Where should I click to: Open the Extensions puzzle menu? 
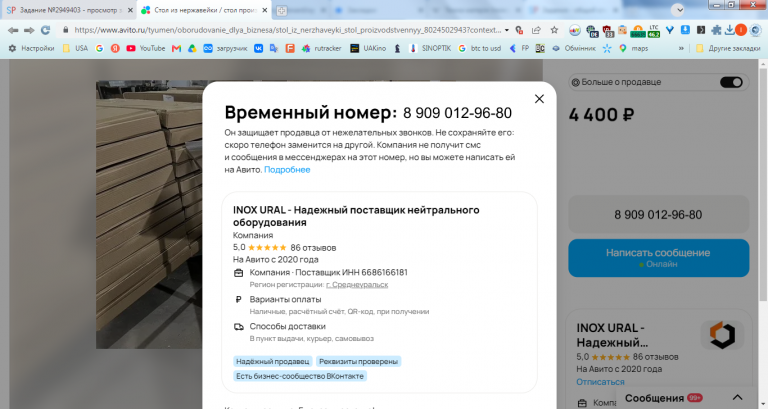pos(716,30)
